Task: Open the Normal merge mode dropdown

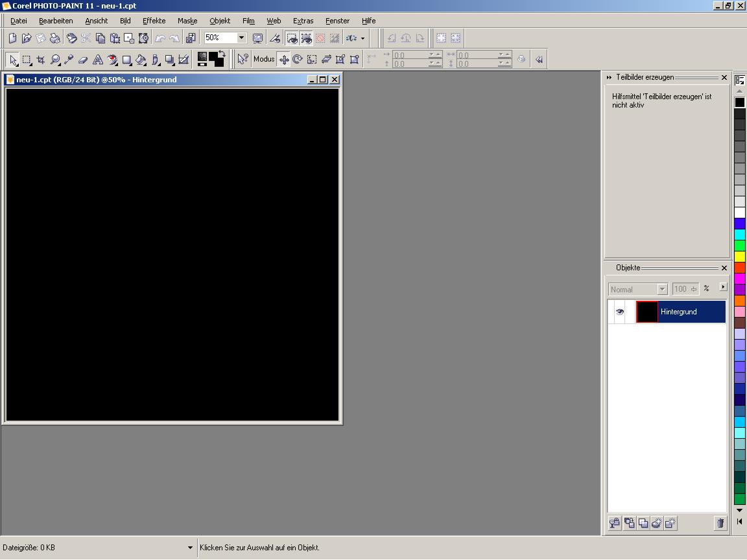Action: pyautogui.click(x=662, y=289)
